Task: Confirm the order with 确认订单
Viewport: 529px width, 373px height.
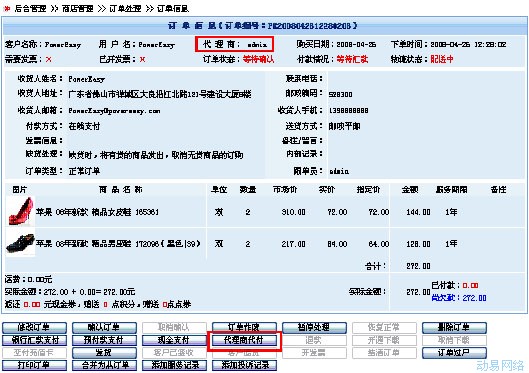Action: click(104, 327)
